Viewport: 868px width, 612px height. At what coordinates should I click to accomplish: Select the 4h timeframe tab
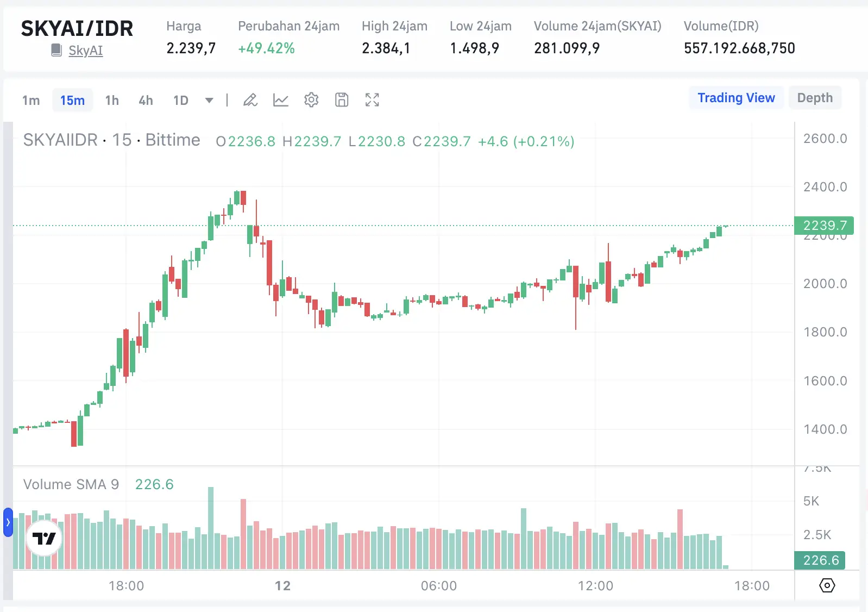[145, 100]
